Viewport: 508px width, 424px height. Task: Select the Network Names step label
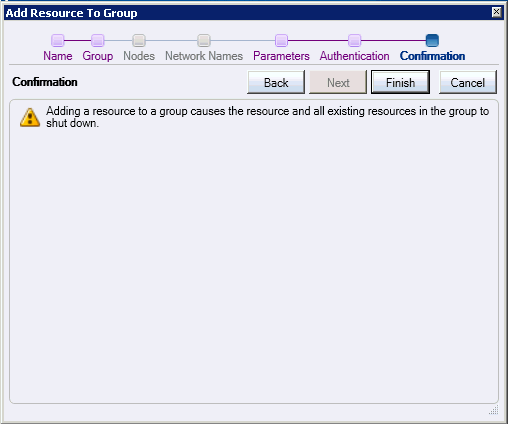(204, 56)
